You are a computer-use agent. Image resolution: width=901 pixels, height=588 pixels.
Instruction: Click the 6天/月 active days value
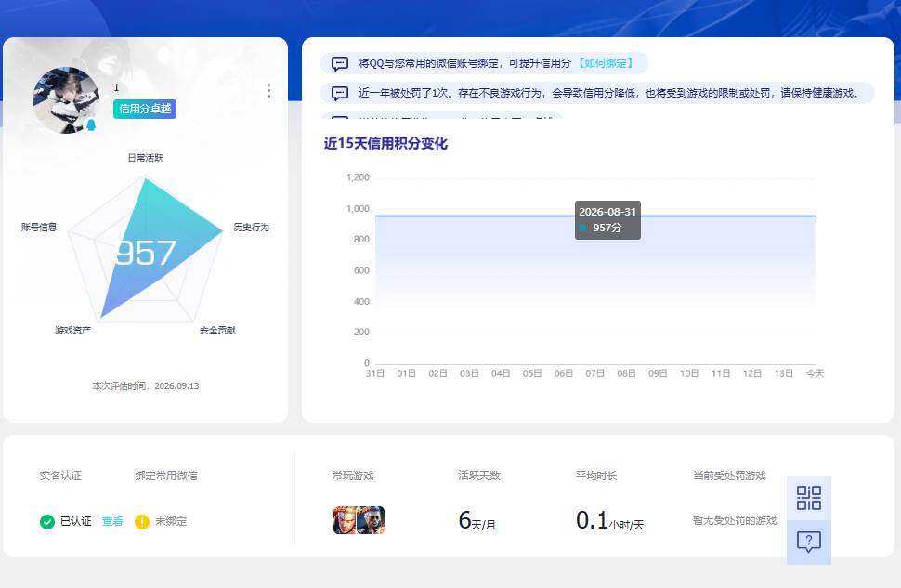477,521
